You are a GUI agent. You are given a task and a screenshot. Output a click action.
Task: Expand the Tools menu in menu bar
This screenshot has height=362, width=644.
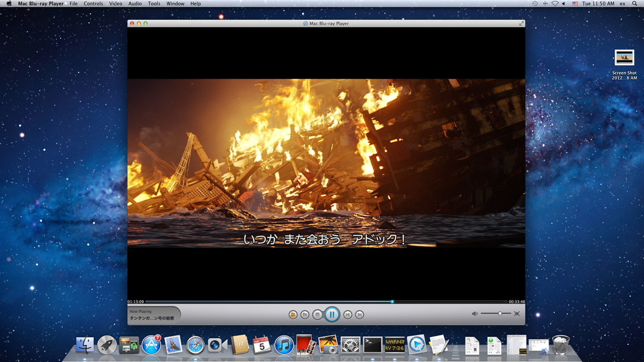(154, 4)
